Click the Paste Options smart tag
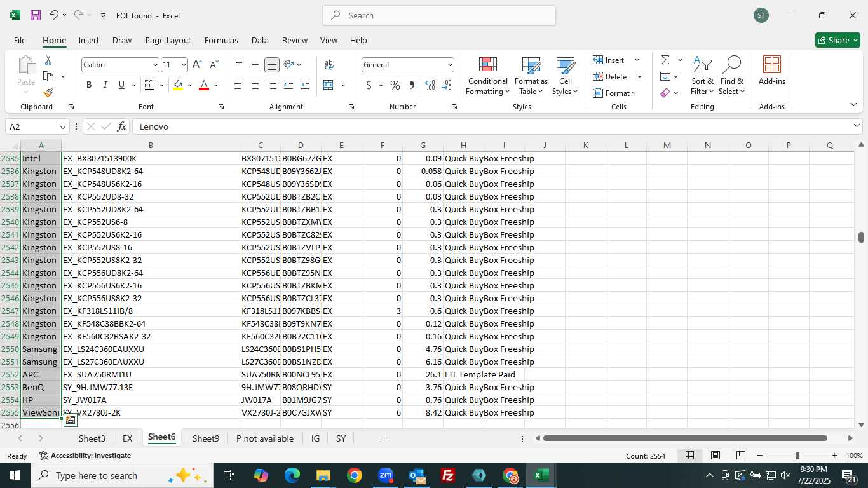868x488 pixels. 71,421
